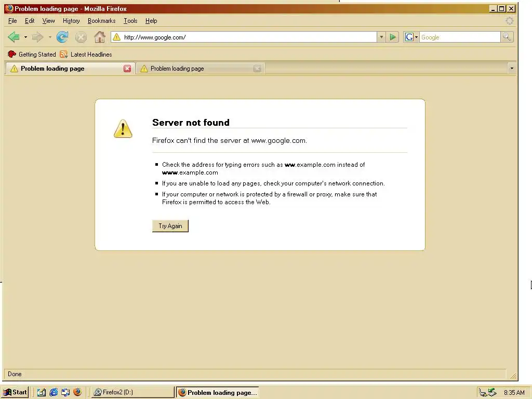Open the Latest Headlines feed bookmark
The width and height of the screenshot is (532, 399).
pos(86,54)
